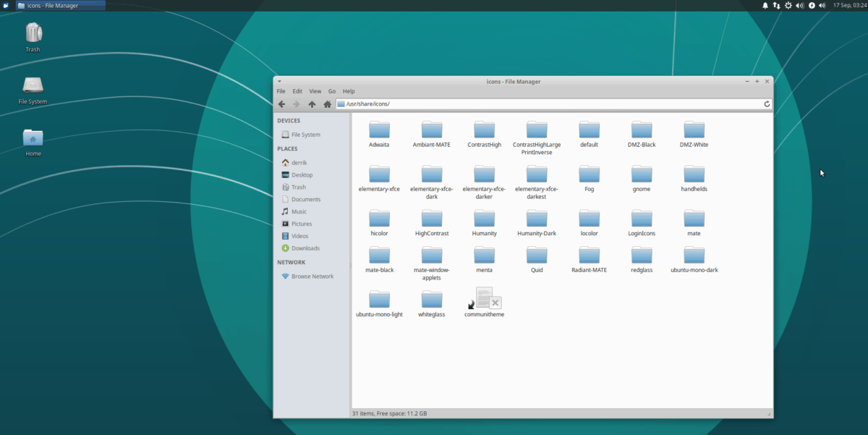Viewport: 868px width, 435px height.
Task: Click the back navigation arrow
Action: tap(281, 104)
